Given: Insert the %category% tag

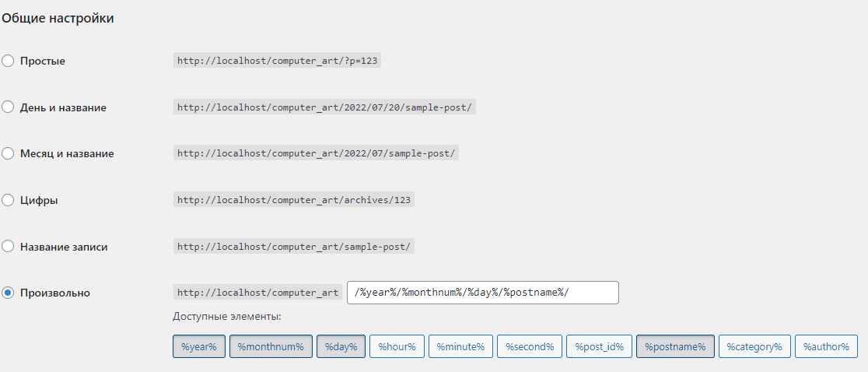Looking at the screenshot, I should (x=754, y=346).
